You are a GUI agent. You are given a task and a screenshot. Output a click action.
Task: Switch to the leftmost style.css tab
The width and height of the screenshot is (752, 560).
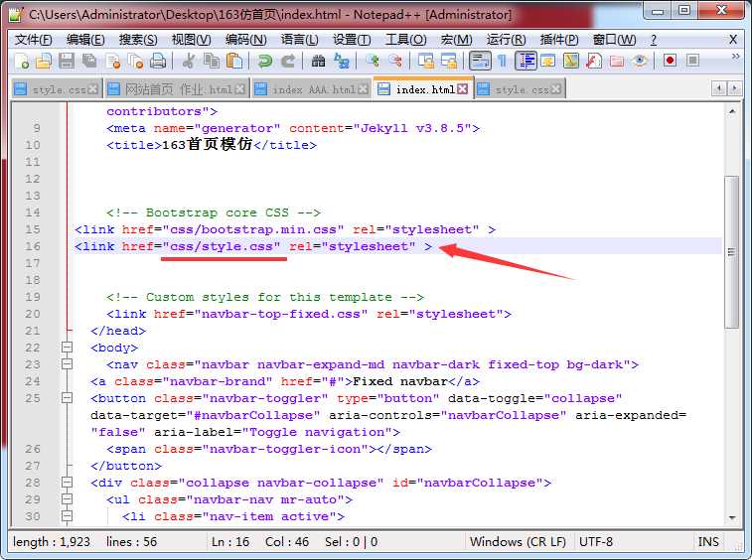[x=56, y=89]
